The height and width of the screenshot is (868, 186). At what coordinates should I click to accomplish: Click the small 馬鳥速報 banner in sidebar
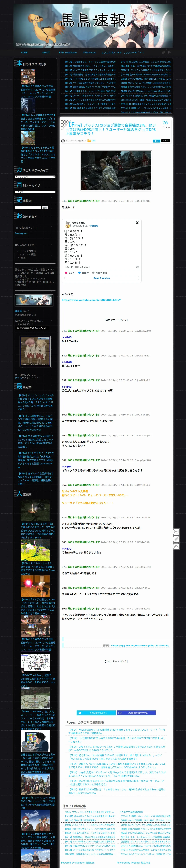[x=34, y=300]
